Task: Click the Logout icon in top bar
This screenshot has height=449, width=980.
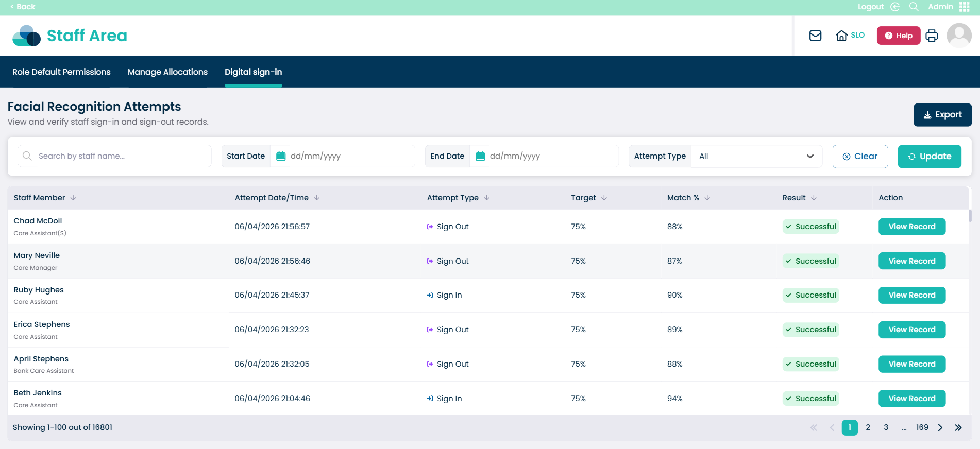Action: click(x=895, y=7)
